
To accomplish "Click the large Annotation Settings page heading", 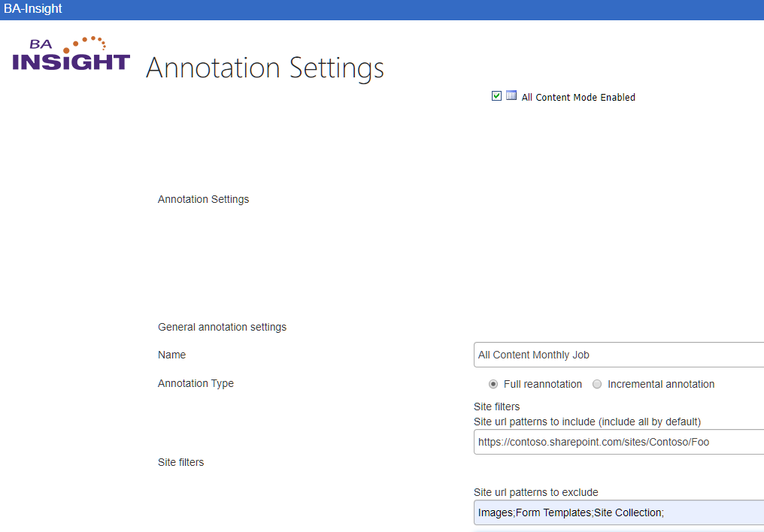I will [x=265, y=68].
